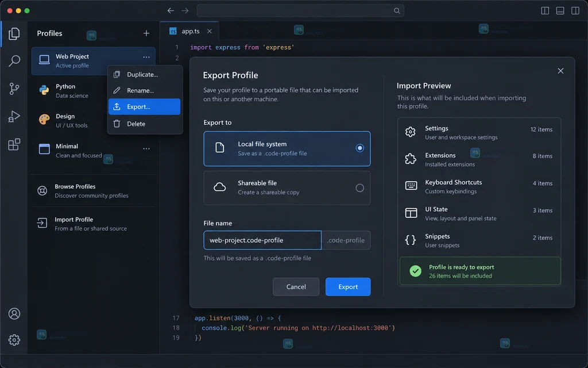Click '2 items' next to Snippets
The height and width of the screenshot is (368, 588).
tap(542, 237)
